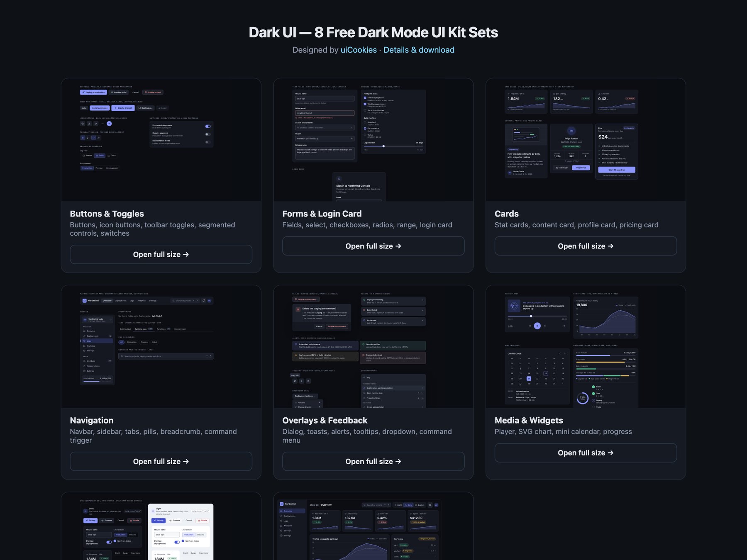Click the page heading 'Dark UI — 8 Free Dark Mode UI Kit Sets'
The height and width of the screenshot is (560, 747).
pos(373,32)
